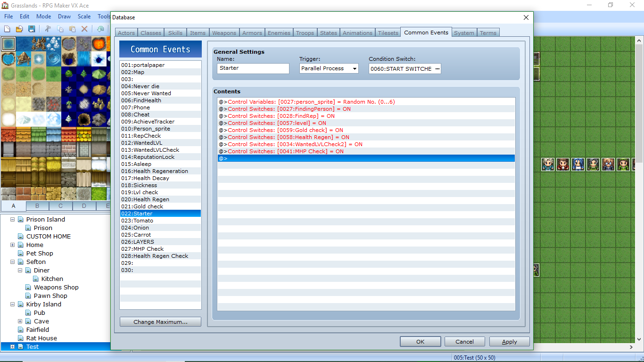Save the project with the floppy disk icon
The width and height of the screenshot is (644, 362).
pos(32,29)
